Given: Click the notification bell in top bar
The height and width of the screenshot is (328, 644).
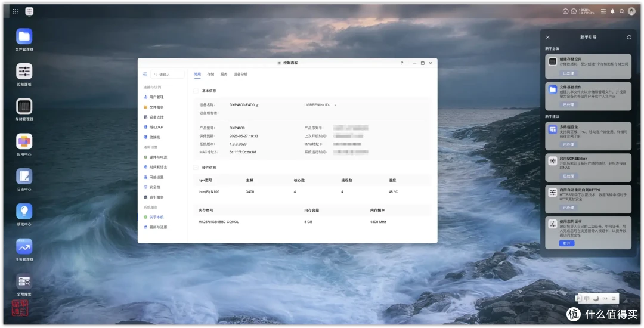Looking at the screenshot, I should pyautogui.click(x=613, y=11).
